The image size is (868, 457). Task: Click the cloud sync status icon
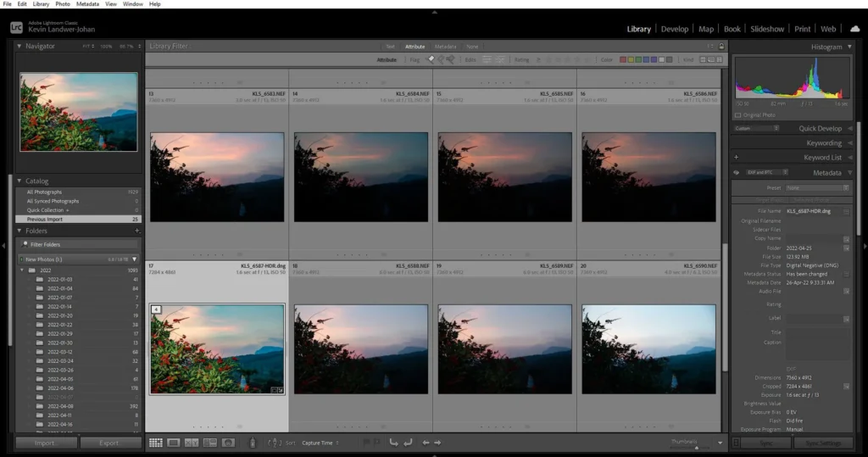[x=854, y=29]
